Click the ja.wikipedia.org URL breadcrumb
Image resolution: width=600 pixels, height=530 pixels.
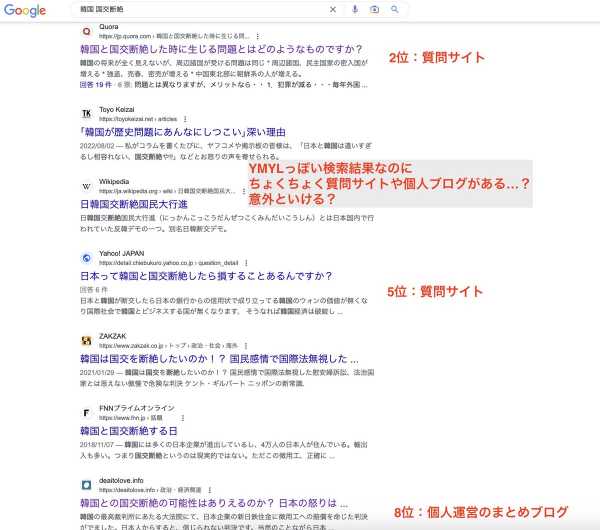pyautogui.click(x=167, y=191)
